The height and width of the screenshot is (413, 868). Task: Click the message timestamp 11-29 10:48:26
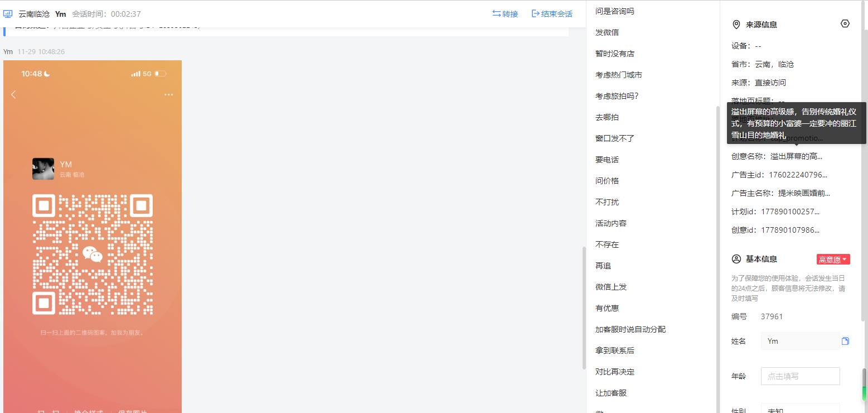[x=41, y=51]
